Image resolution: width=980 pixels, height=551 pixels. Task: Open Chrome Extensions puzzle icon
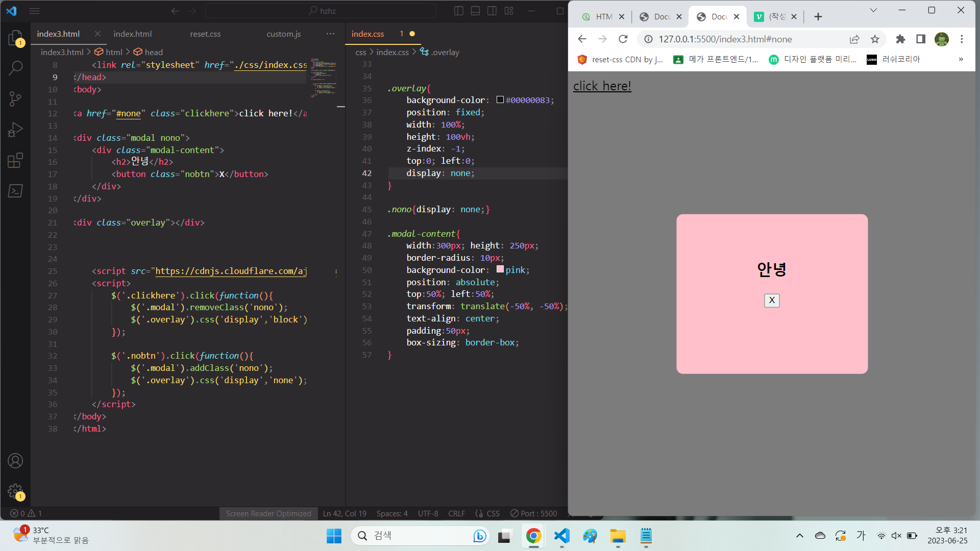click(x=900, y=39)
